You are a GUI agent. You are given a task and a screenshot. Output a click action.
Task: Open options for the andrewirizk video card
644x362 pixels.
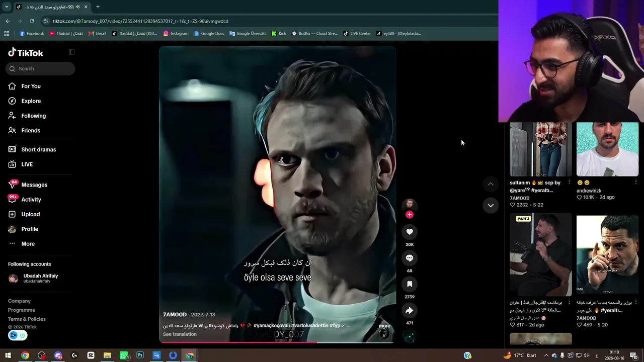[636, 182]
